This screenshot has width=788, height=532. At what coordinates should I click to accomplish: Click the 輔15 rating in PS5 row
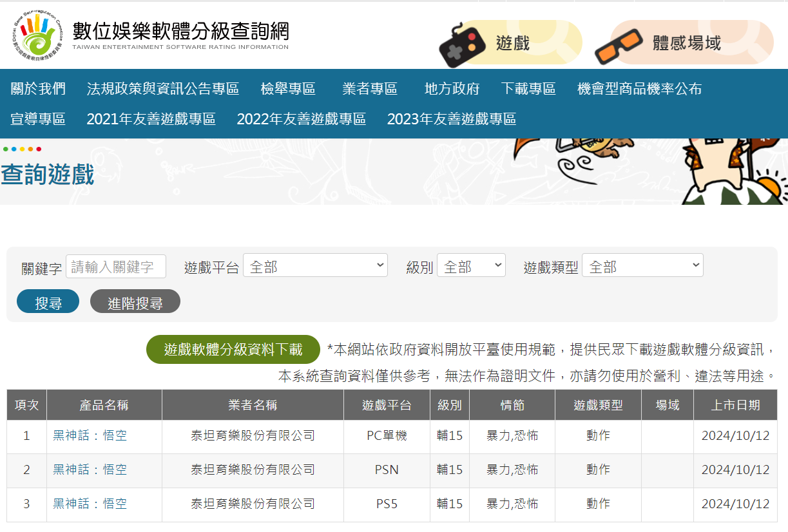(x=450, y=504)
